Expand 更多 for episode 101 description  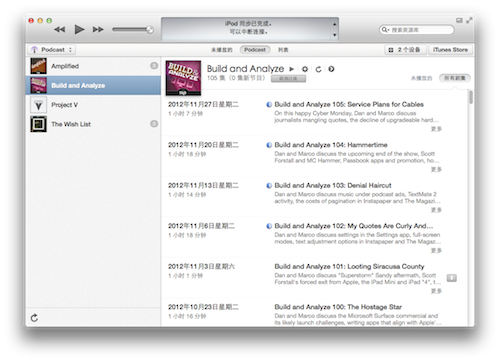click(436, 291)
